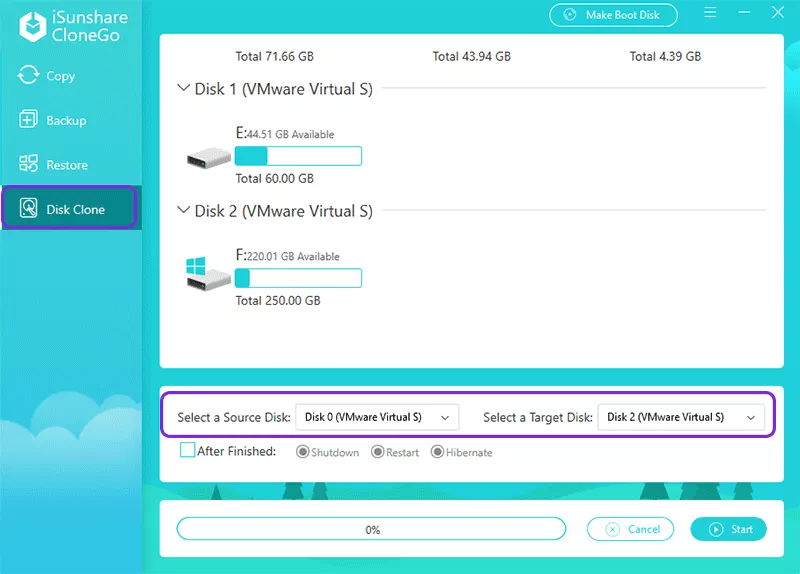Open the hamburger menu icon

point(710,12)
